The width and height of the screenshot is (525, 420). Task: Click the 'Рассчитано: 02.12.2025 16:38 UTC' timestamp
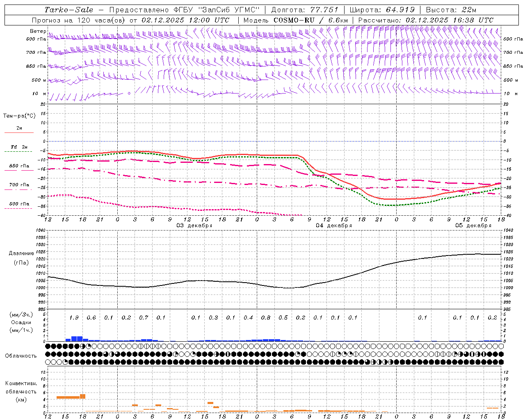tap(426, 20)
